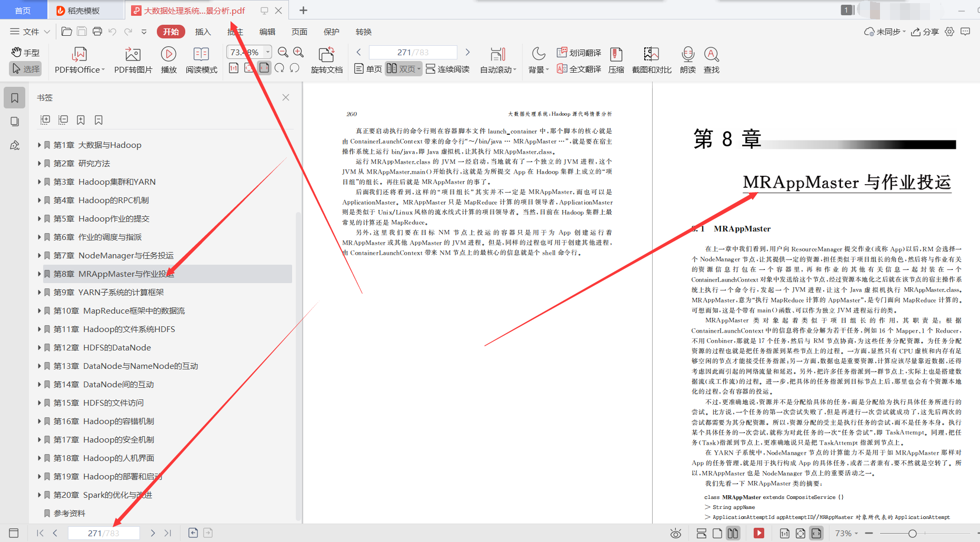980x542 pixels.
Task: Switch to the 开始 ribbon tab
Action: [171, 32]
